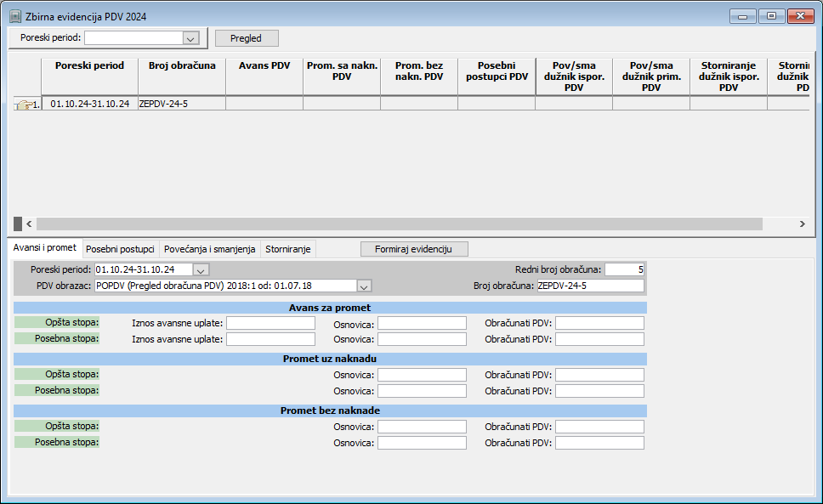
Task: Click the Pregled button
Action: tap(247, 38)
